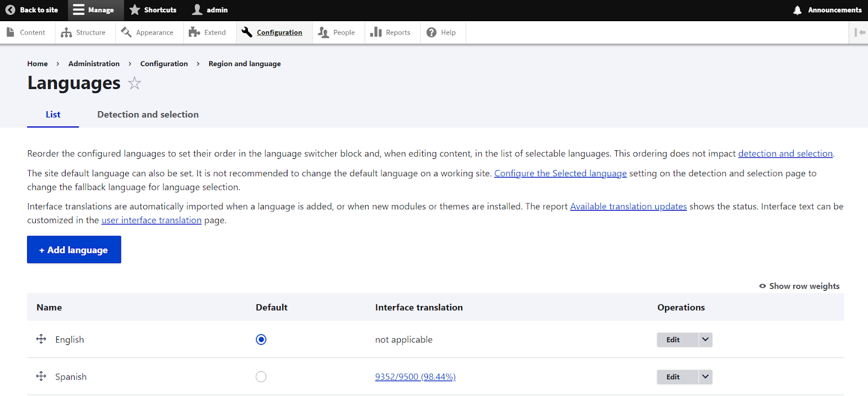868x396 pixels.
Task: Click the Reports bar chart icon
Action: pyautogui.click(x=376, y=33)
